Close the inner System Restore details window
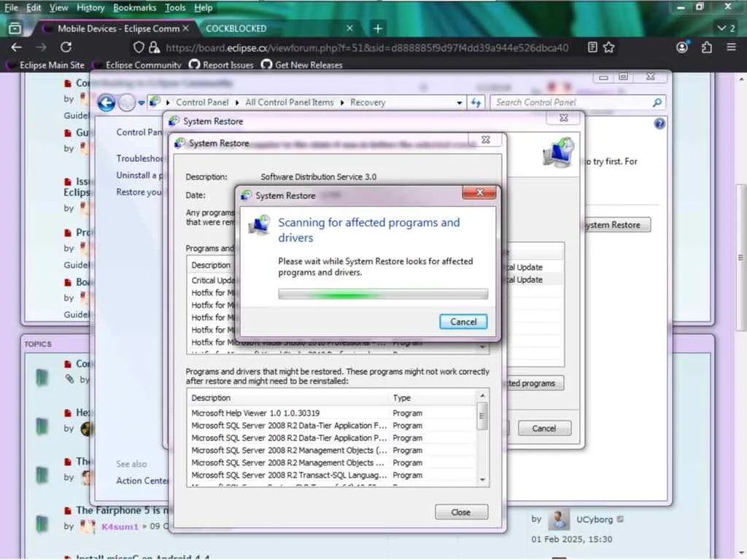This screenshot has height=560, width=747. click(x=485, y=139)
